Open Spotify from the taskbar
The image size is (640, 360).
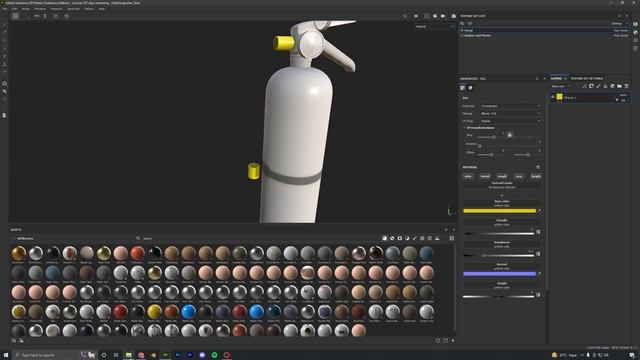pos(214,355)
